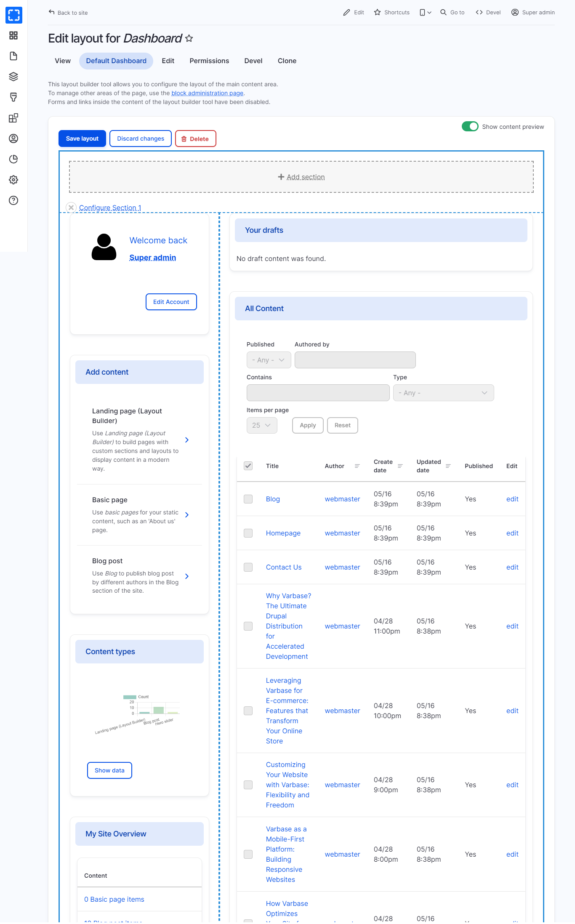
Task: Open the content page icon in sidebar
Action: (x=13, y=56)
